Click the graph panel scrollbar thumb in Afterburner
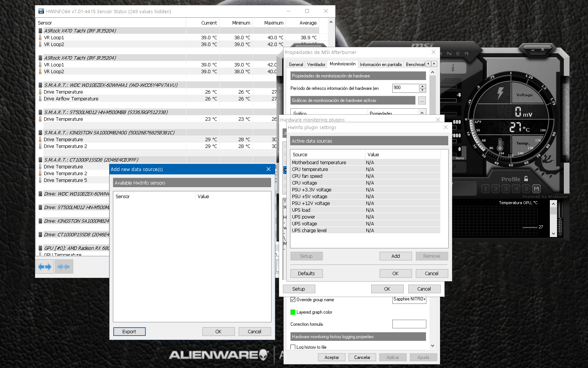The height and width of the screenshot is (368, 588). pyautogui.click(x=554, y=211)
